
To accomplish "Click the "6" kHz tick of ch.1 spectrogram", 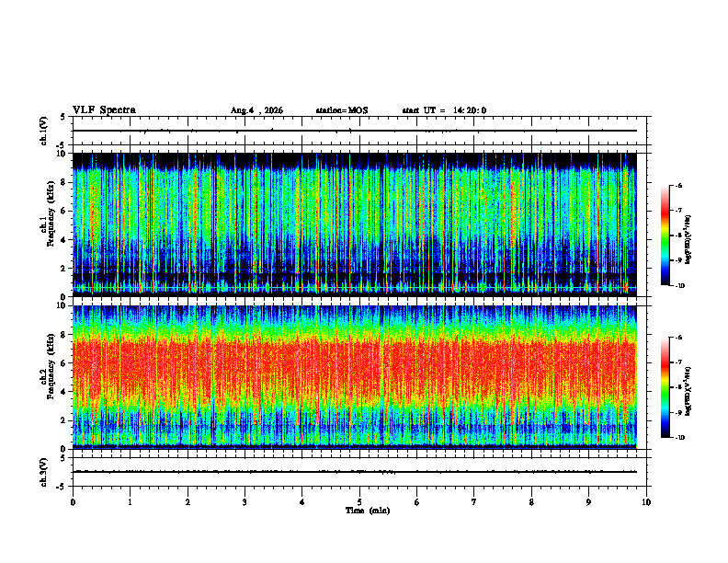I will (x=65, y=212).
